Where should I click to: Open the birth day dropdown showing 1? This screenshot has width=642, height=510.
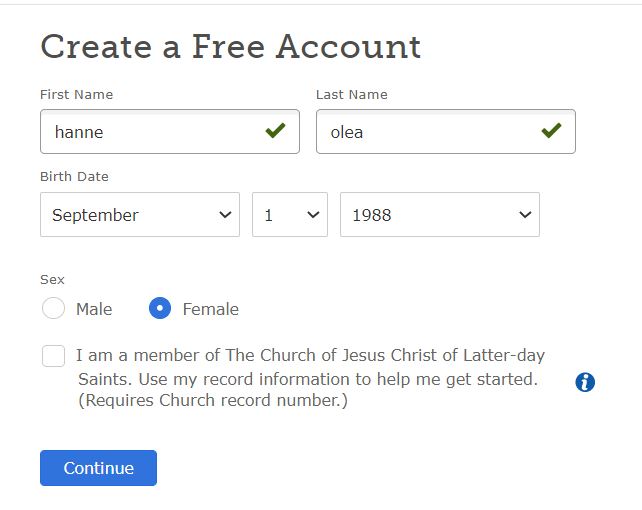click(290, 215)
